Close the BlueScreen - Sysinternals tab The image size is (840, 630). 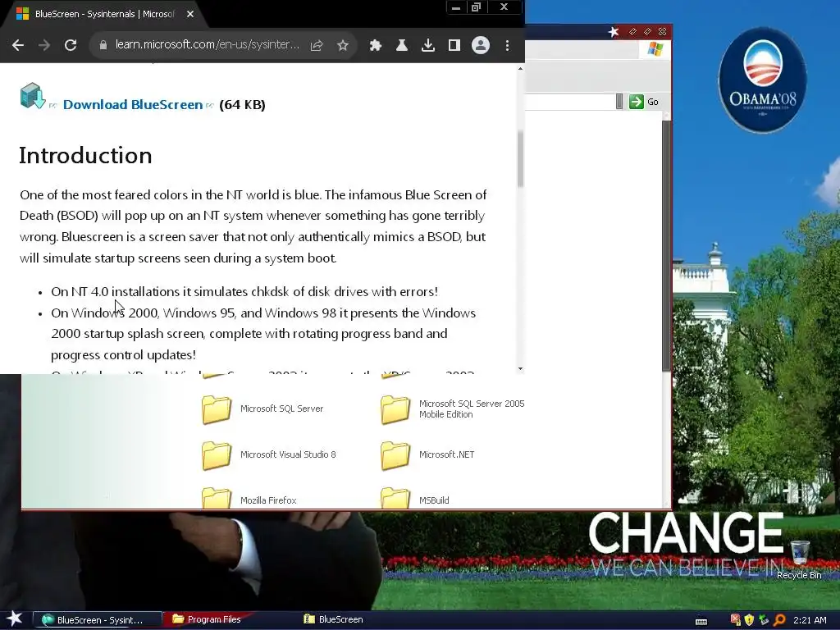pos(190,14)
